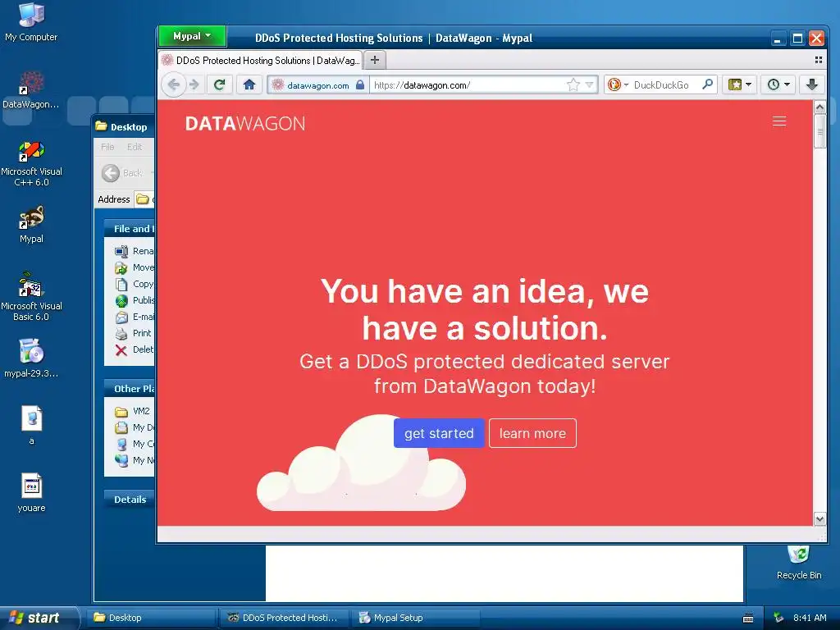840x630 pixels.
Task: Click the DATAWAGON logo
Action: [x=244, y=124]
